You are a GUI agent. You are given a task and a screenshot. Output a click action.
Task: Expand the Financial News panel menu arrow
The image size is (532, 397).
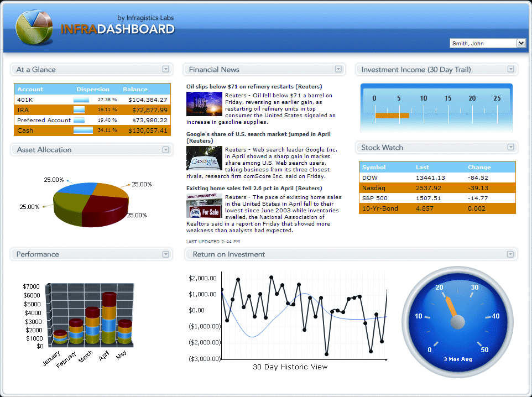(338, 69)
